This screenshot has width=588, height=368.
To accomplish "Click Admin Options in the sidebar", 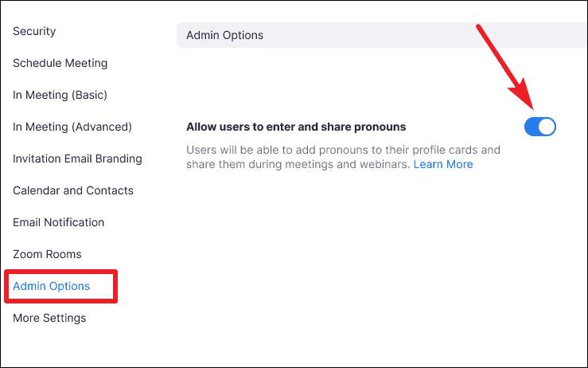I will (52, 286).
